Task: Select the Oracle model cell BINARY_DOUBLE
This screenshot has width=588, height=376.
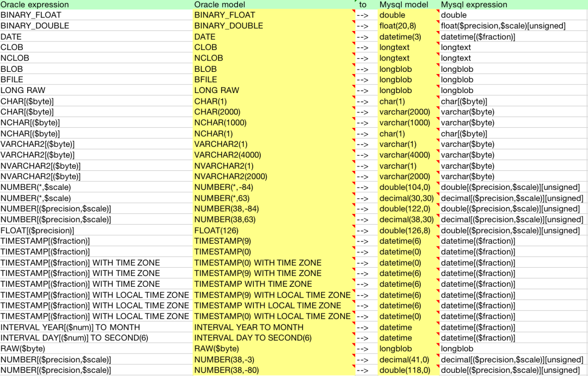Action: [274, 26]
